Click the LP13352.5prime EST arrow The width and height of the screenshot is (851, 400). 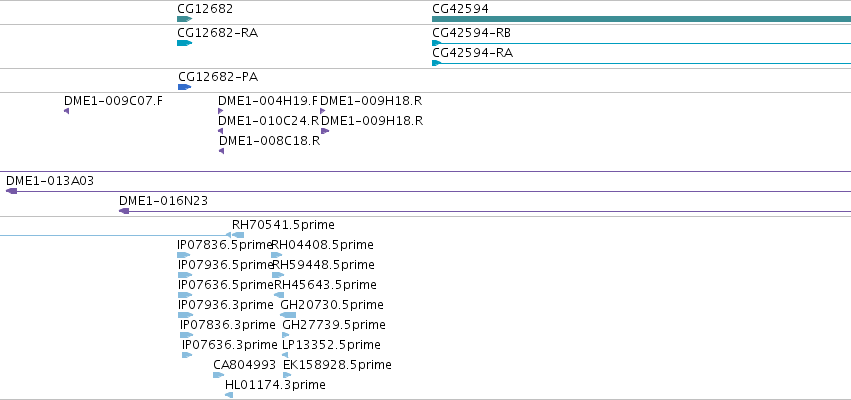(x=285, y=355)
